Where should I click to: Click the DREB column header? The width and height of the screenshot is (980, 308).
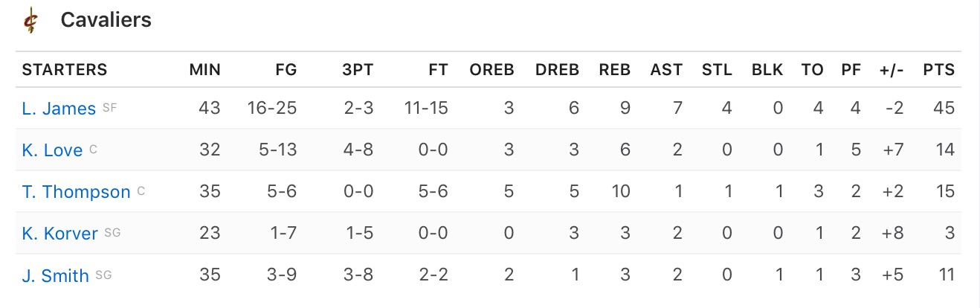(x=558, y=70)
